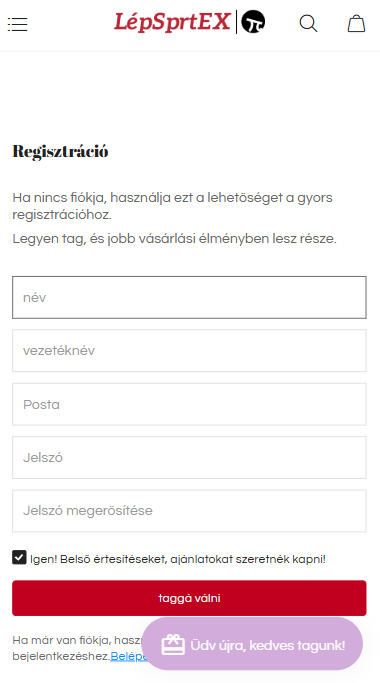Open search with the magnifier icon
The height and width of the screenshot is (683, 380).
[308, 24]
